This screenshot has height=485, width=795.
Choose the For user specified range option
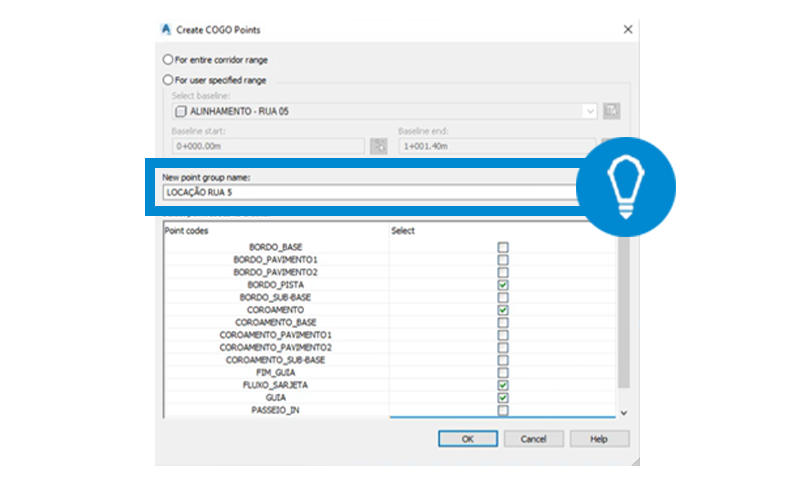click(168, 80)
